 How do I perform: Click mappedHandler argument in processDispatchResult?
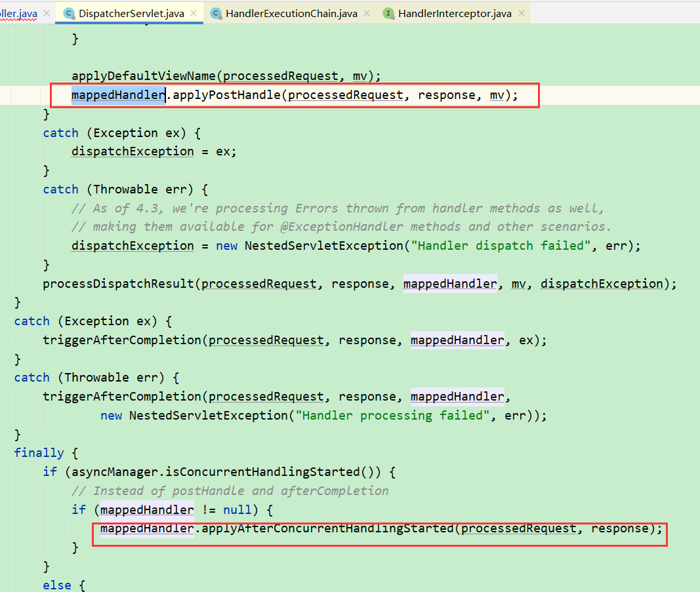click(450, 284)
